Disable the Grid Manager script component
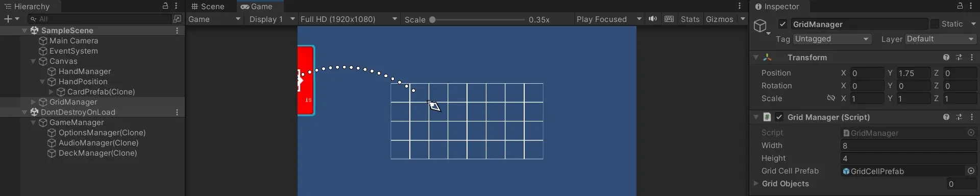 tap(779, 117)
